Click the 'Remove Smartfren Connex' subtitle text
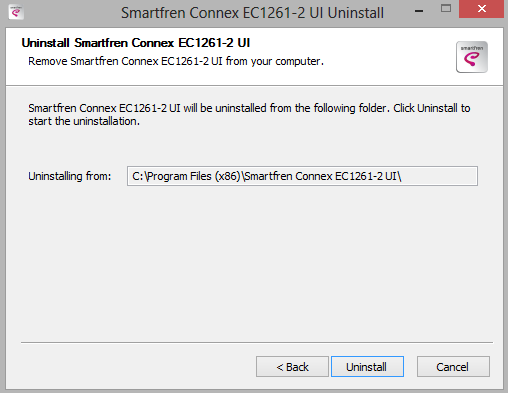The height and width of the screenshot is (393, 508). tap(93, 61)
